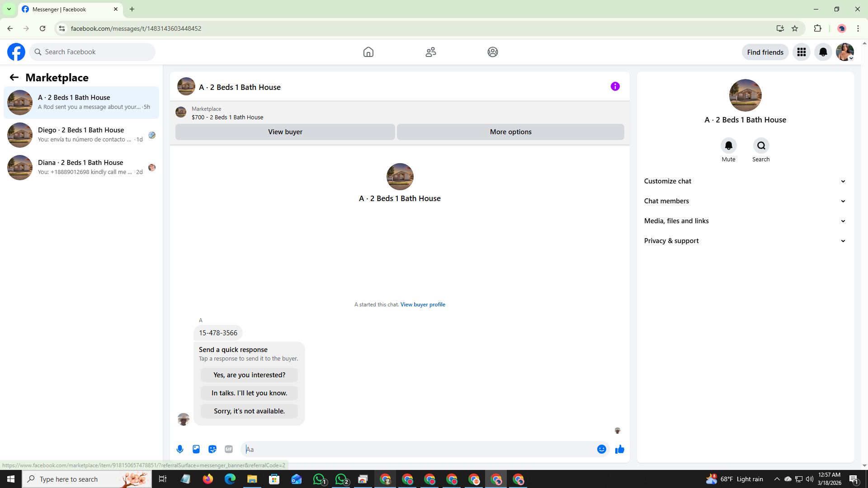Choose a GIF

click(x=229, y=449)
